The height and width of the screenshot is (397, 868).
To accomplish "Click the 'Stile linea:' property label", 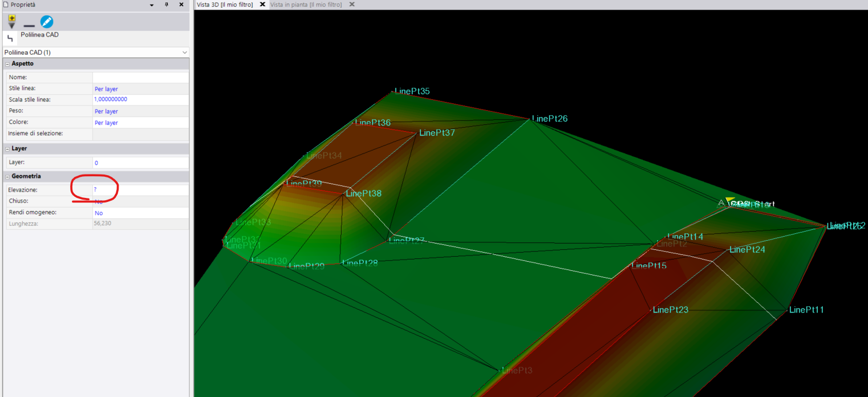I will [22, 88].
